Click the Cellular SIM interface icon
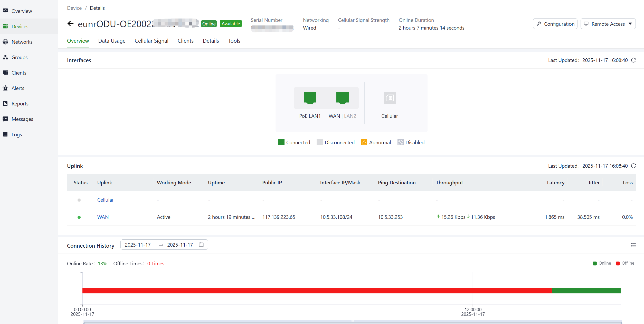Viewport: 644px width, 324px height. 390,98
